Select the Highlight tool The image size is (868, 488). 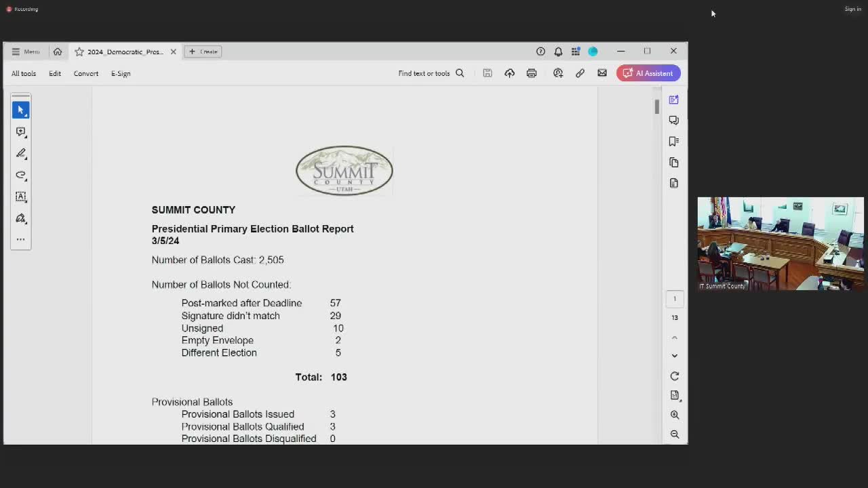tap(20, 175)
